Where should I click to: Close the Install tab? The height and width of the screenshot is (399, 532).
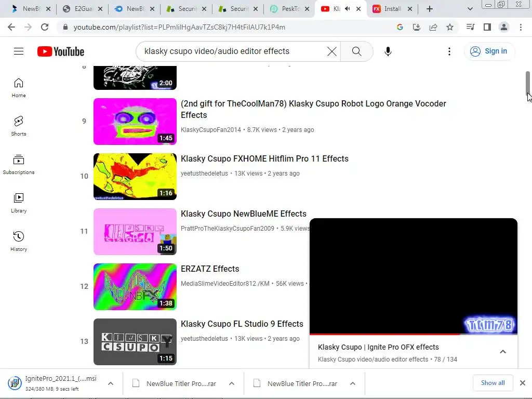click(x=410, y=9)
